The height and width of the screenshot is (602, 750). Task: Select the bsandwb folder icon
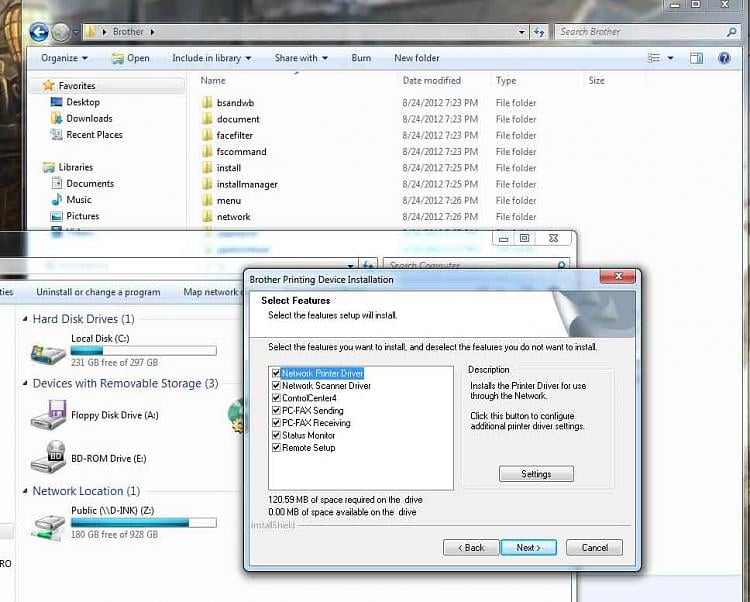(x=207, y=103)
